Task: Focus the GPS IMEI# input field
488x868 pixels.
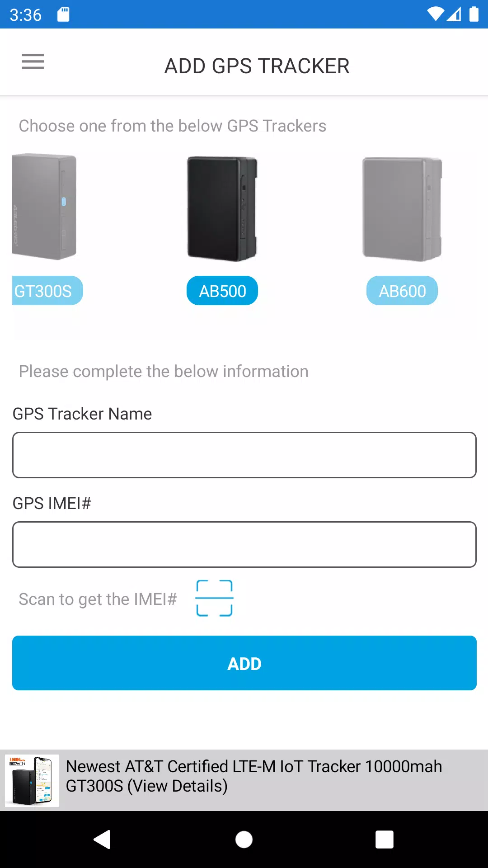Action: pyautogui.click(x=244, y=544)
